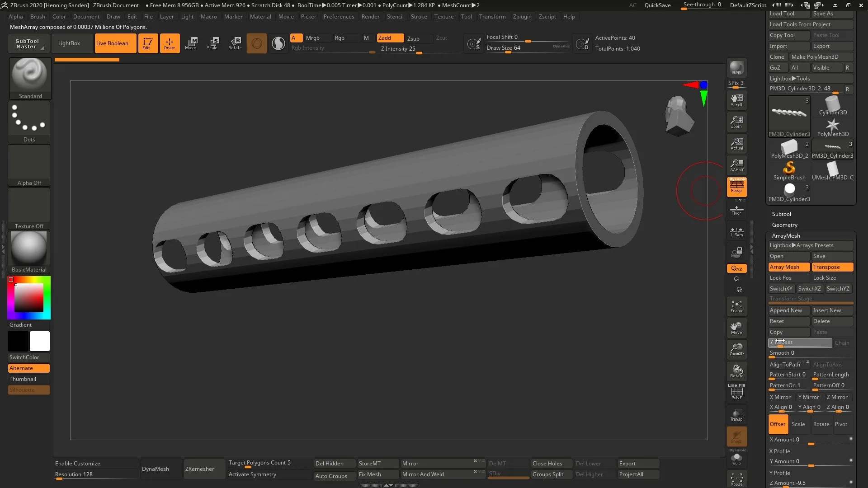Toggle the Live Boolean mode
868x488 pixels.
tap(113, 43)
